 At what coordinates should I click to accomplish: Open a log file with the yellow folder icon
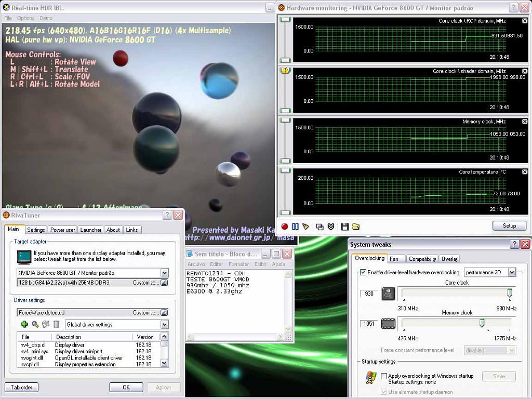[355, 227]
